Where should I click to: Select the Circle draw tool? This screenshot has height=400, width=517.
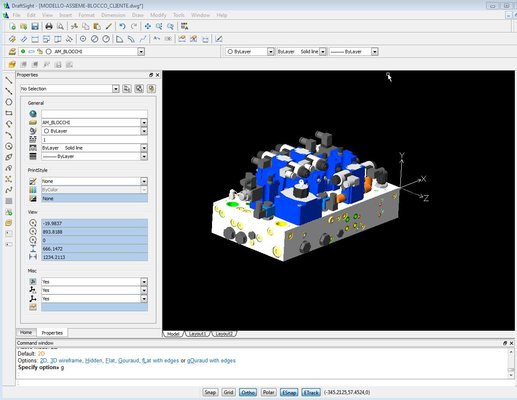pos(9,102)
